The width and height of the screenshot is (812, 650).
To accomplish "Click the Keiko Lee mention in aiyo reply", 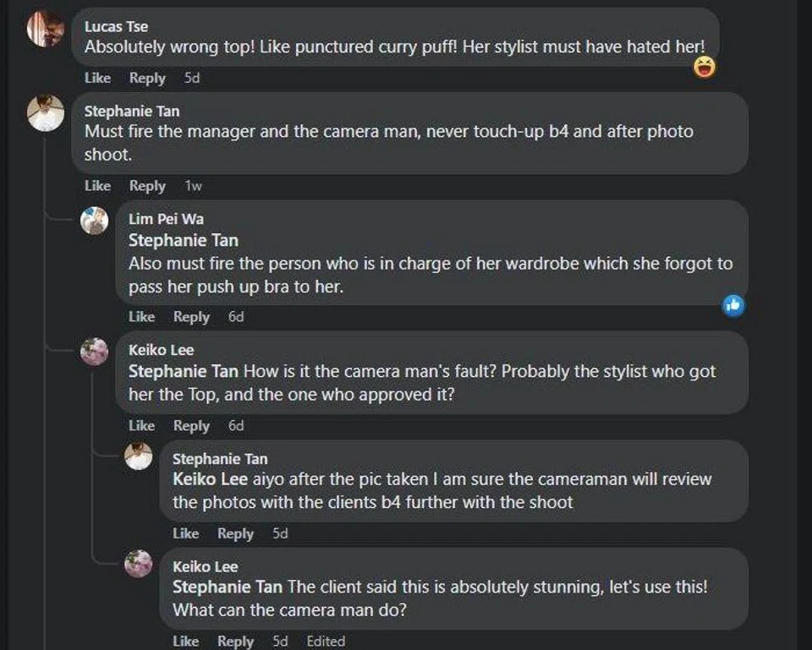I will point(211,479).
